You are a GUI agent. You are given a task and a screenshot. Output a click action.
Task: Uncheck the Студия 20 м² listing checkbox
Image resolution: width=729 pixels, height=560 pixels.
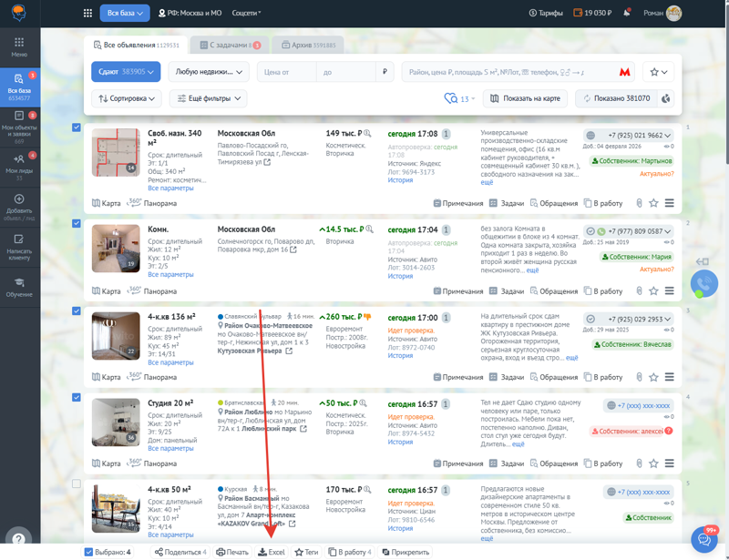click(x=76, y=398)
